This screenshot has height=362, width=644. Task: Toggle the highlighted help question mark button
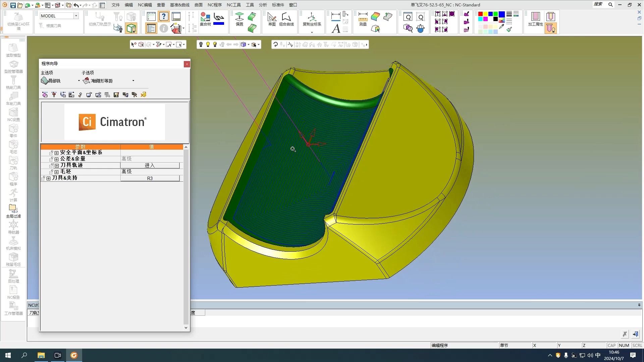164,16
